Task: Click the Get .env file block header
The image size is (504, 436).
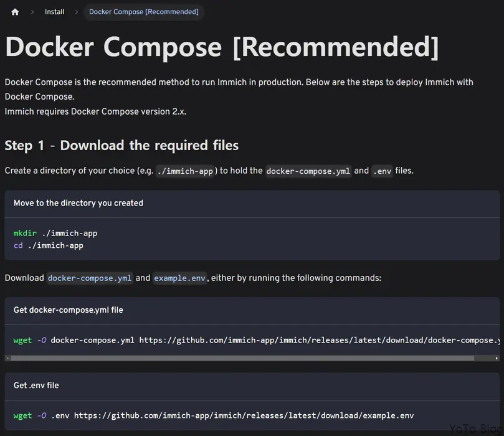Action: (x=36, y=385)
